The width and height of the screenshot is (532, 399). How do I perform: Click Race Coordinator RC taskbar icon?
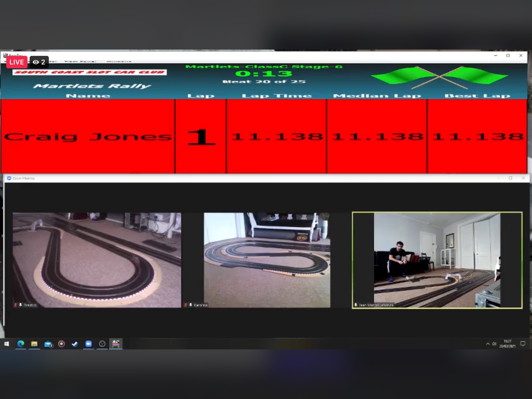tap(116, 344)
